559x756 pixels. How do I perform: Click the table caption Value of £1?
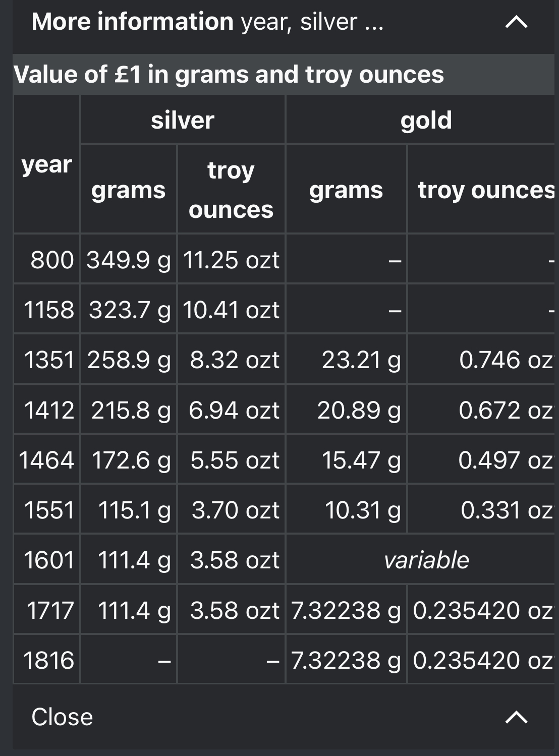[229, 75]
